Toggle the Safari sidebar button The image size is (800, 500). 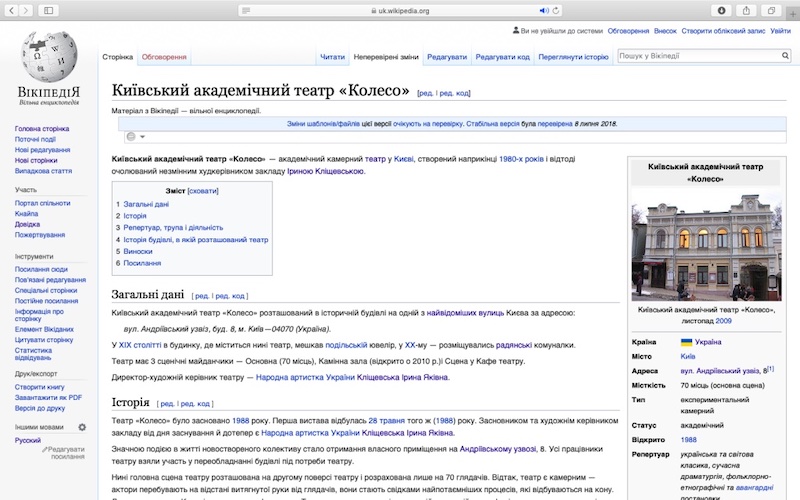tap(48, 10)
